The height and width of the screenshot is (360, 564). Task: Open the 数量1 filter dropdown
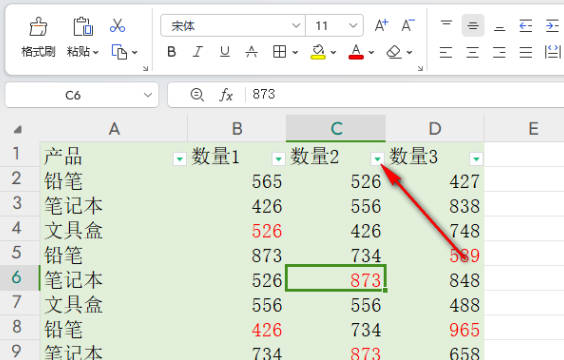pos(278,159)
